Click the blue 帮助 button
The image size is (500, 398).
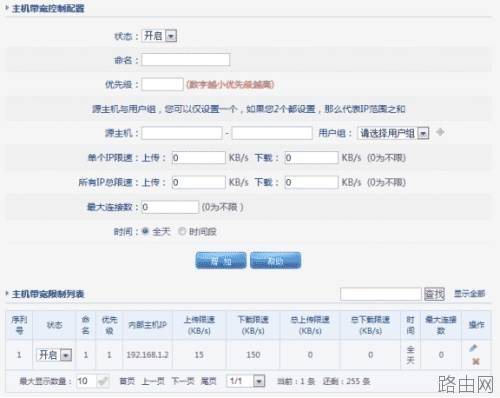(275, 260)
